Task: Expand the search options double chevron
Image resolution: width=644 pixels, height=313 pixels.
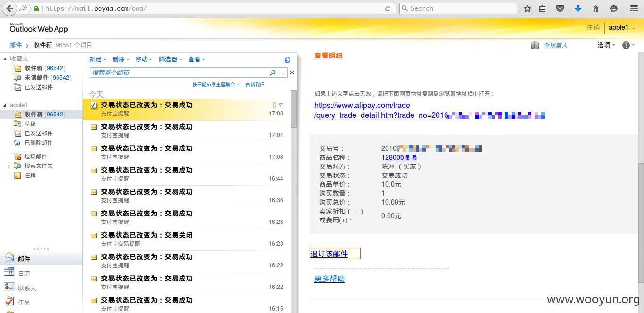Action: click(292, 73)
